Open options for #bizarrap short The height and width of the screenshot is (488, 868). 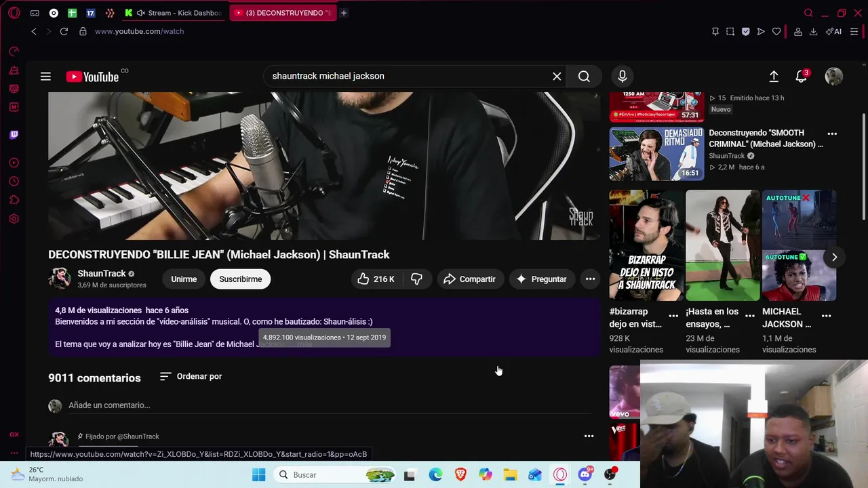click(x=673, y=316)
